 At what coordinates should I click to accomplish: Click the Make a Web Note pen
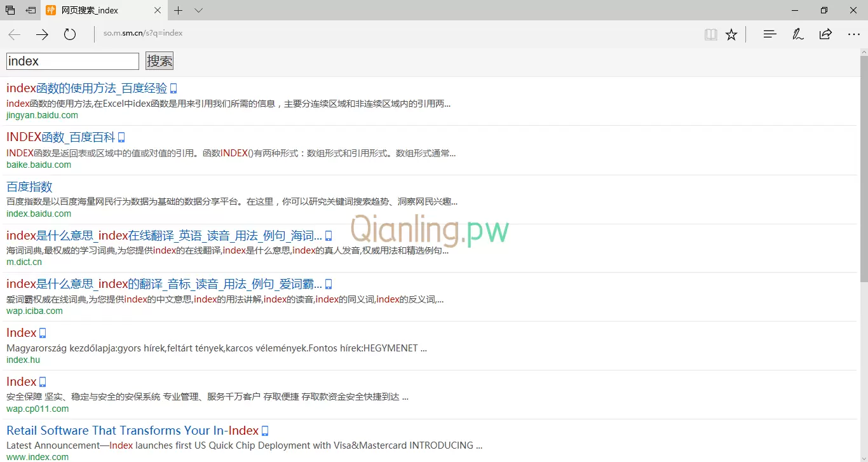click(x=797, y=34)
